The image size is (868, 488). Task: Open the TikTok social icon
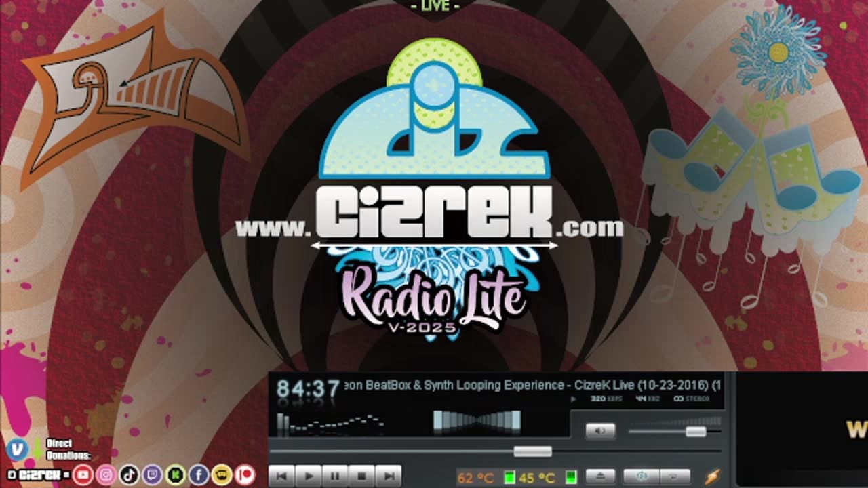[130, 474]
